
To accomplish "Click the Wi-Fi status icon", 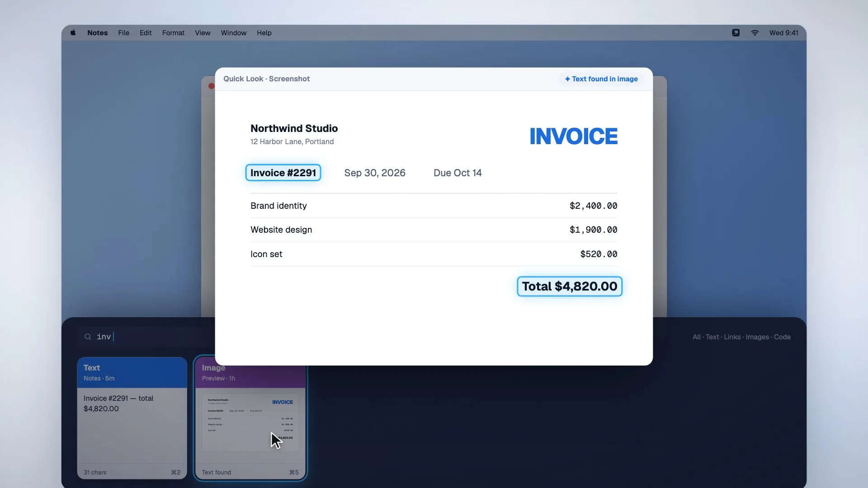I will coord(755,33).
